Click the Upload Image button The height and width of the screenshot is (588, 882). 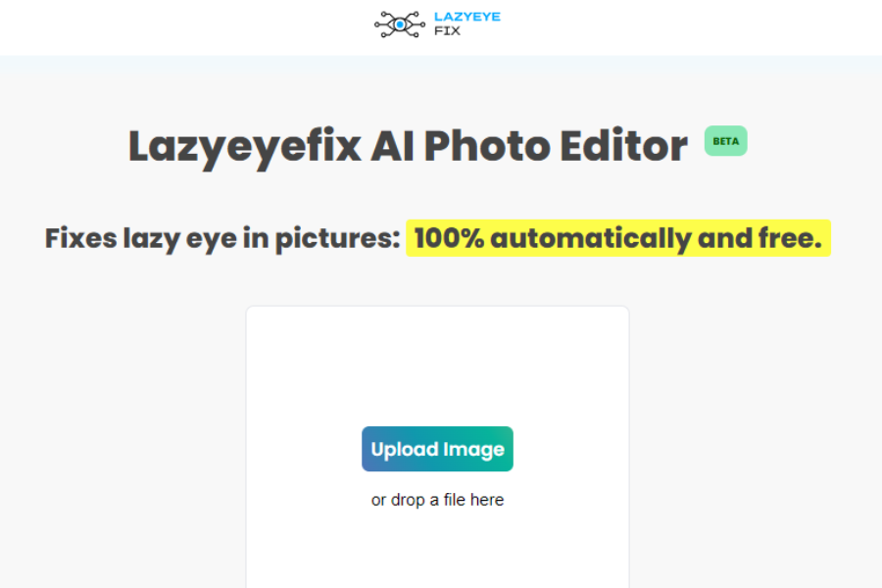click(437, 449)
